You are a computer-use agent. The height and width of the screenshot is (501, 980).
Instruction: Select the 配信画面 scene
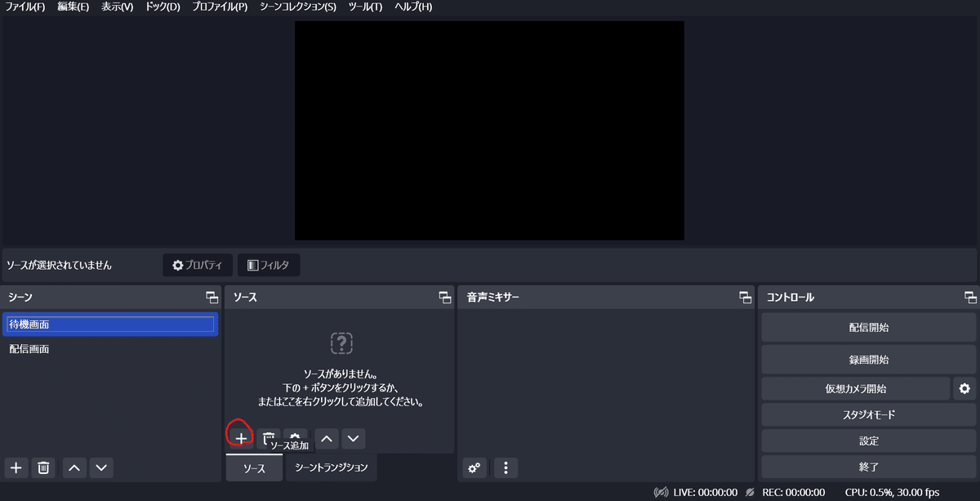110,349
